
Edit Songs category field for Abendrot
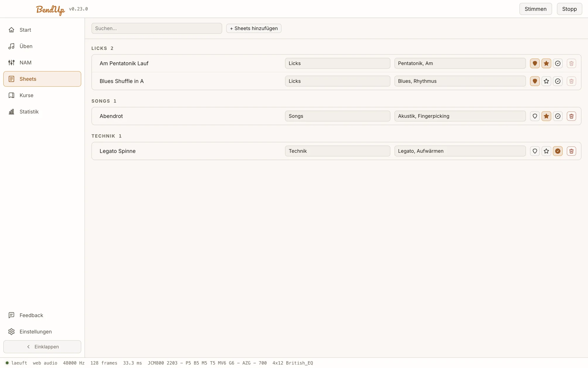tap(338, 116)
